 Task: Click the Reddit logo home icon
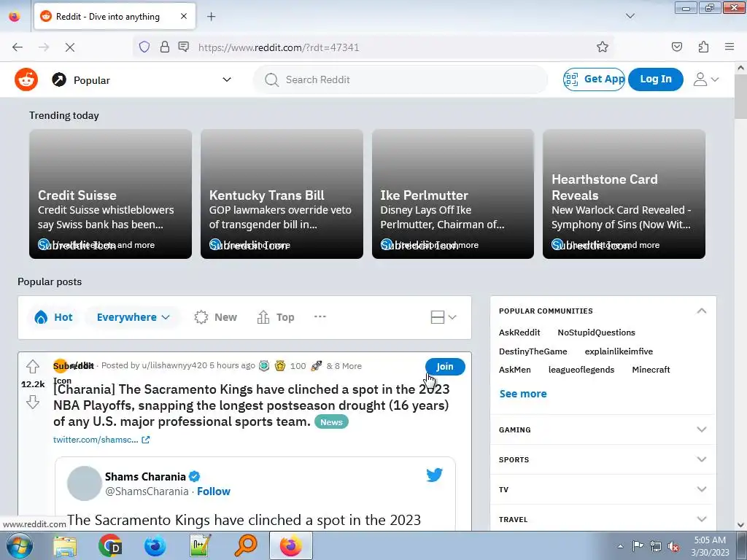(x=26, y=79)
